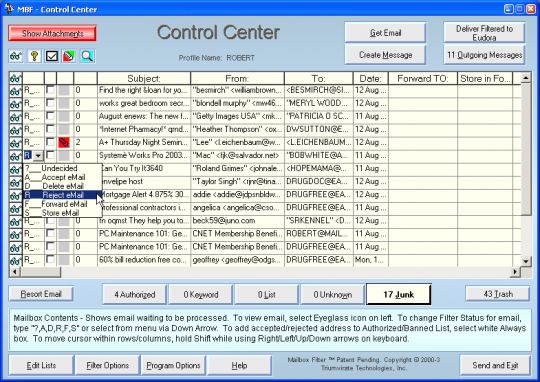
Task: Tick the Always checkbox for the 'works great bedroom' row
Action: point(50,103)
